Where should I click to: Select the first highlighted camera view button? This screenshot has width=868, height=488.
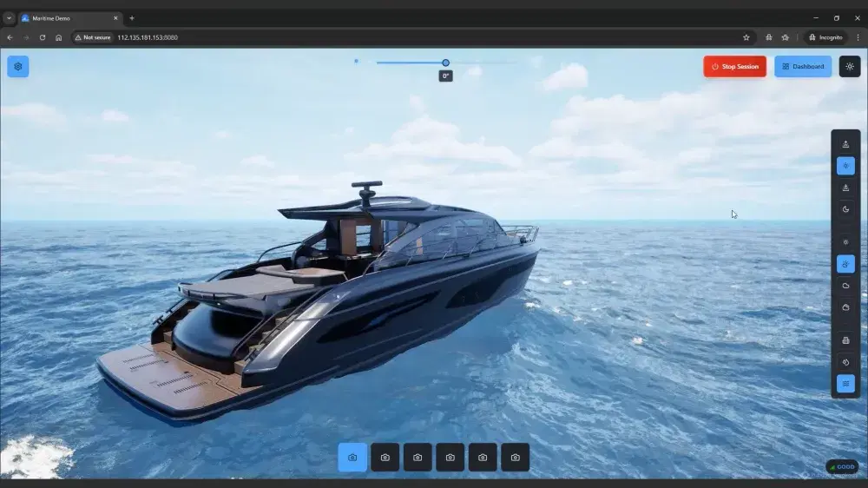352,458
